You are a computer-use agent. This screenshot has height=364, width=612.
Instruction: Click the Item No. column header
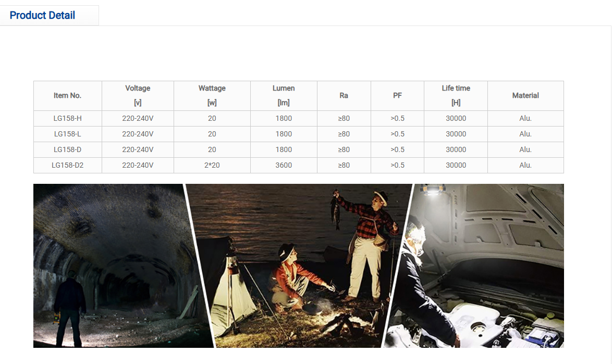(x=68, y=95)
